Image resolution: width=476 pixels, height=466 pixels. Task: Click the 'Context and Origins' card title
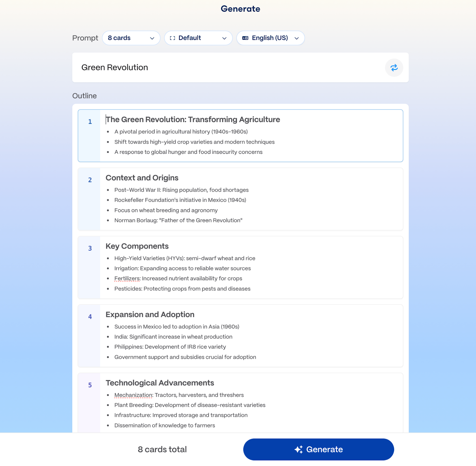(x=142, y=178)
